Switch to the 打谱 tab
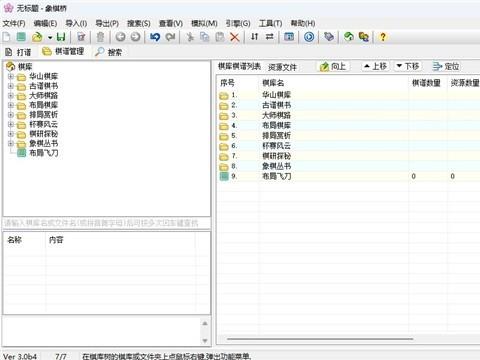The height and width of the screenshot is (360, 480). (19, 52)
